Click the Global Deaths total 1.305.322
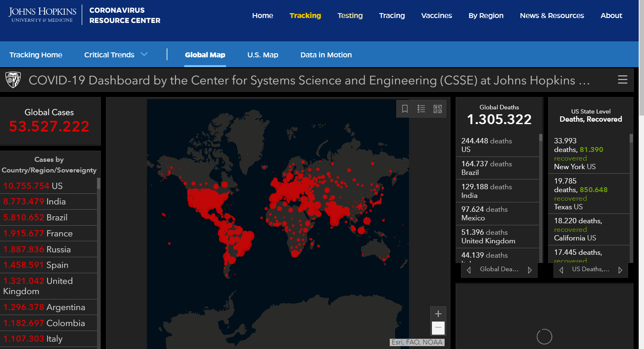 [499, 119]
